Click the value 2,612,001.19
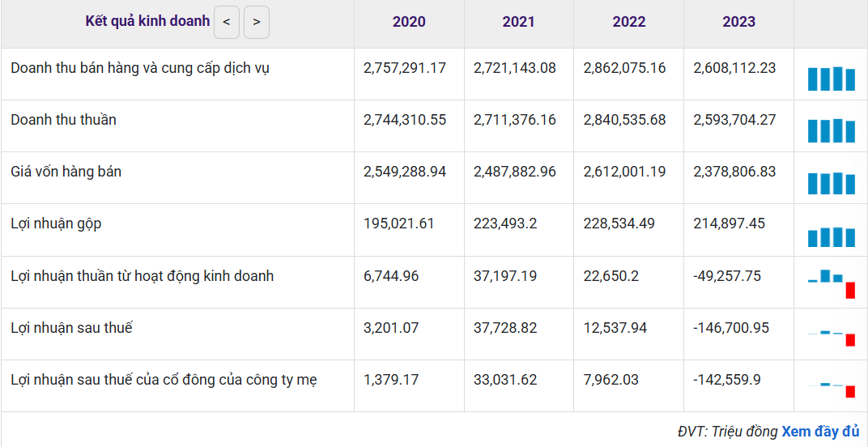Image resolution: width=868 pixels, height=447 pixels. (x=624, y=172)
